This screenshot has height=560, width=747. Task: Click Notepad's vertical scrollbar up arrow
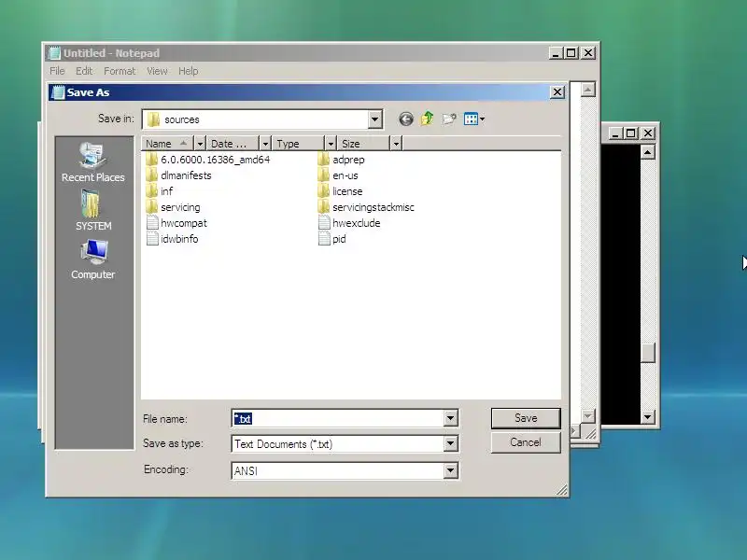click(x=588, y=90)
